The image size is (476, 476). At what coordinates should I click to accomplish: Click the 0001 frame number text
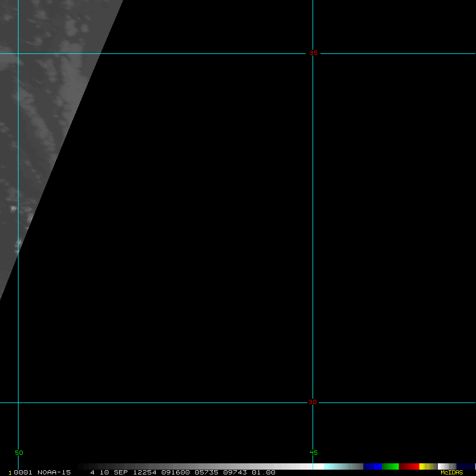click(21, 472)
